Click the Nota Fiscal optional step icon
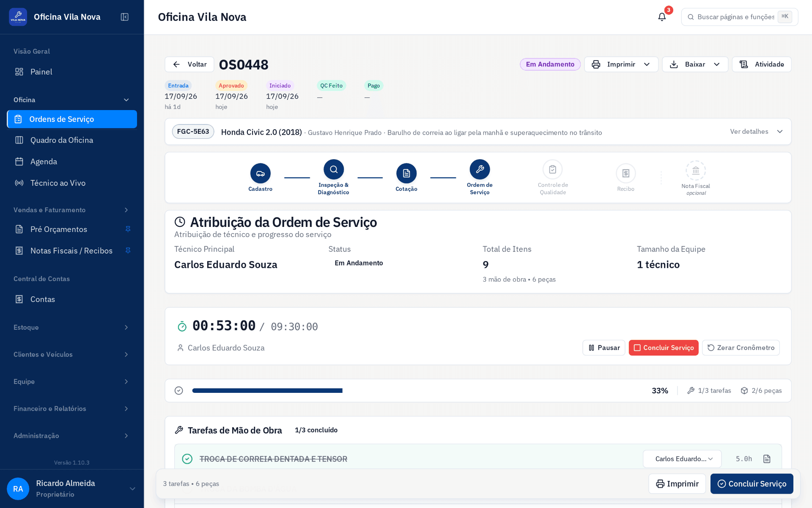The image size is (812, 508). (696, 171)
